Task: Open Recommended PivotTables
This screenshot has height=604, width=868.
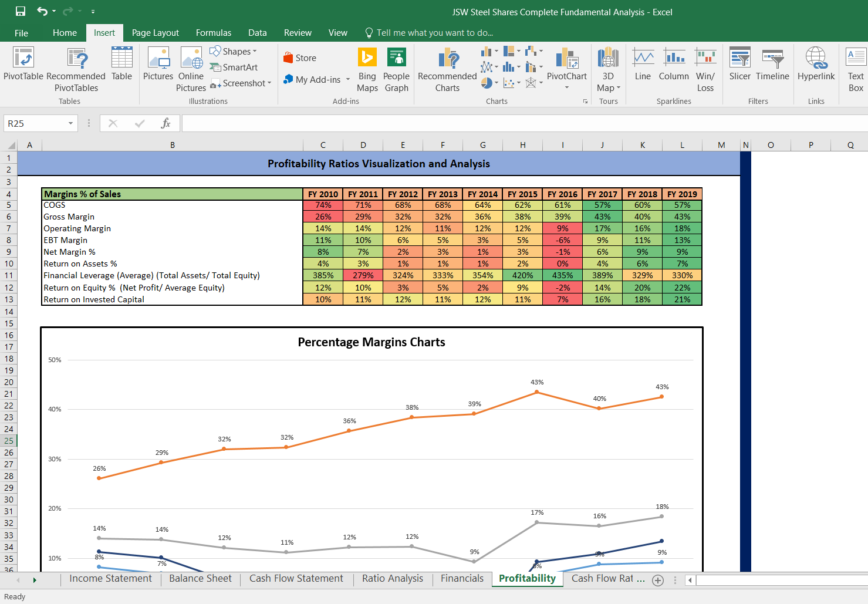Action: [x=76, y=69]
